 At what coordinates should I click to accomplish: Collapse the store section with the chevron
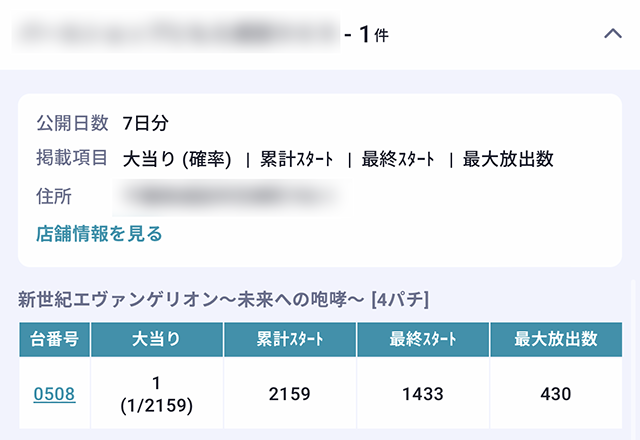click(x=613, y=34)
